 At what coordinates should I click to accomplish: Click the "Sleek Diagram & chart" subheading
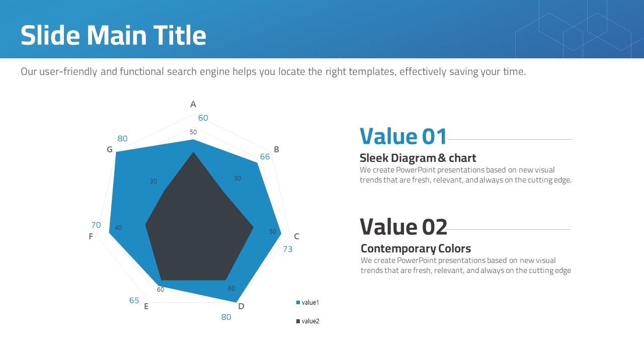coord(418,158)
